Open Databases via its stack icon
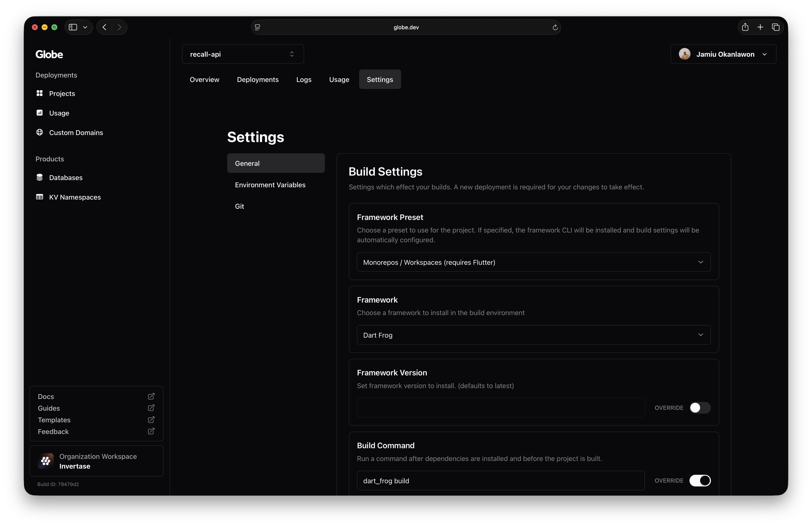 pos(39,177)
